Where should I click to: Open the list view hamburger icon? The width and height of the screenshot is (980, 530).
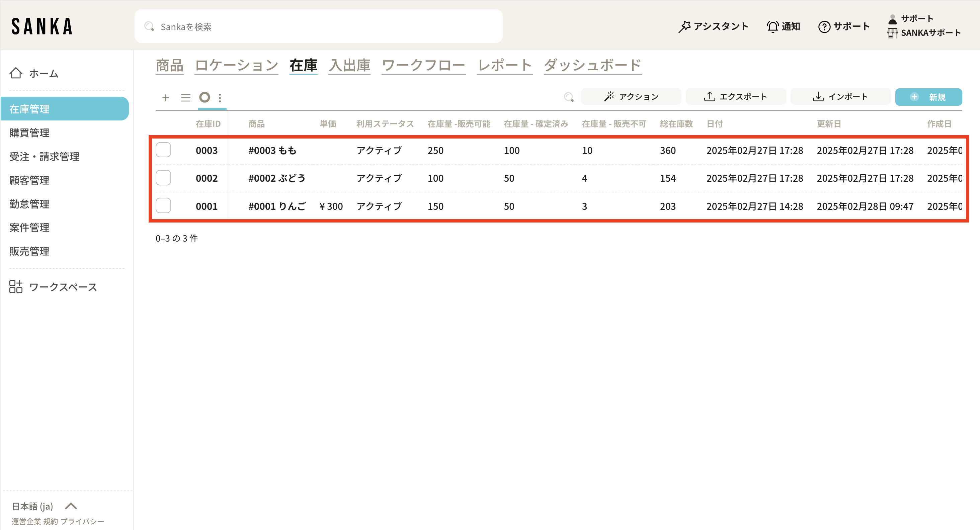tap(185, 98)
